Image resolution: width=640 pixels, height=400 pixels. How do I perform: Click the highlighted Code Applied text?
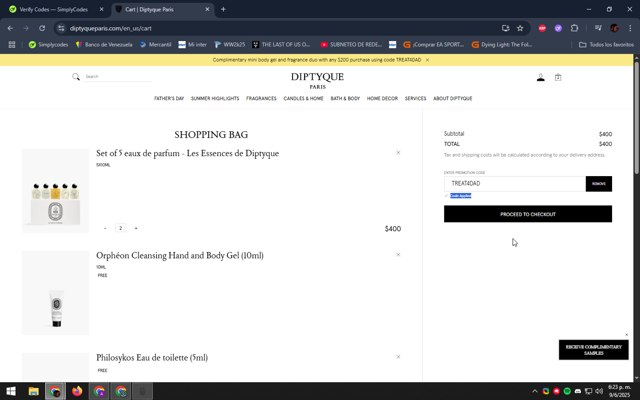(460, 196)
